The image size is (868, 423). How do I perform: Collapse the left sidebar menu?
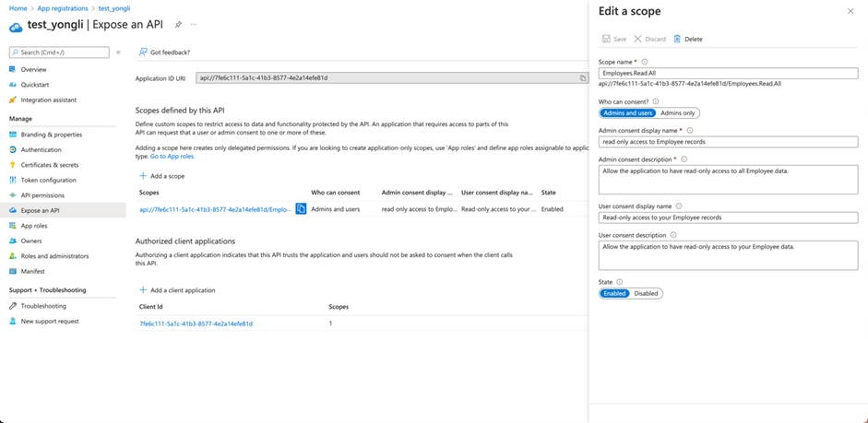click(118, 53)
